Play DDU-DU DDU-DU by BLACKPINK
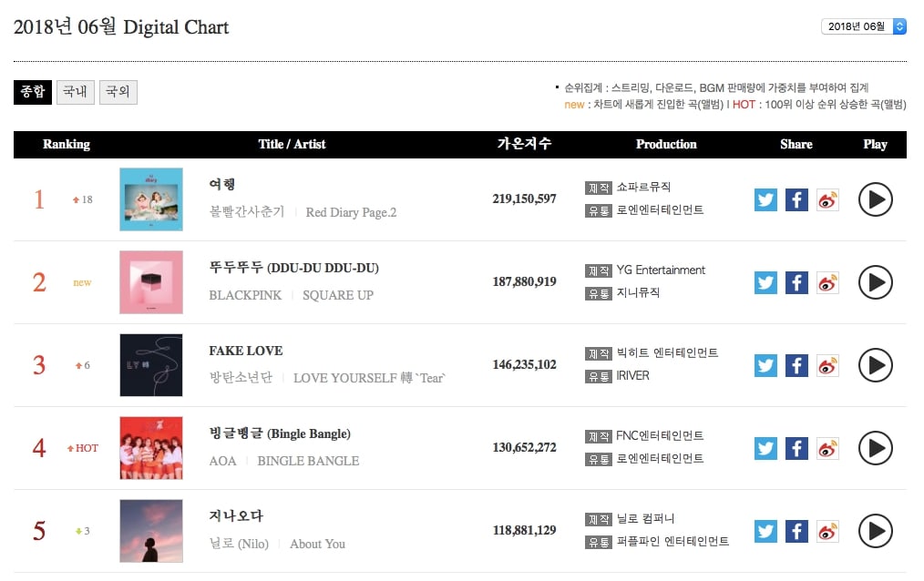The image size is (924, 581). (x=875, y=282)
